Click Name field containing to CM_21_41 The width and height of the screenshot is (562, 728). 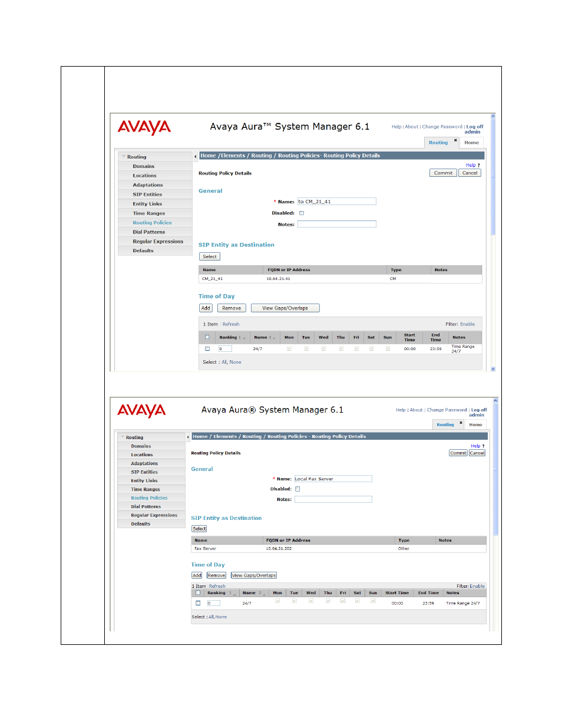337,202
